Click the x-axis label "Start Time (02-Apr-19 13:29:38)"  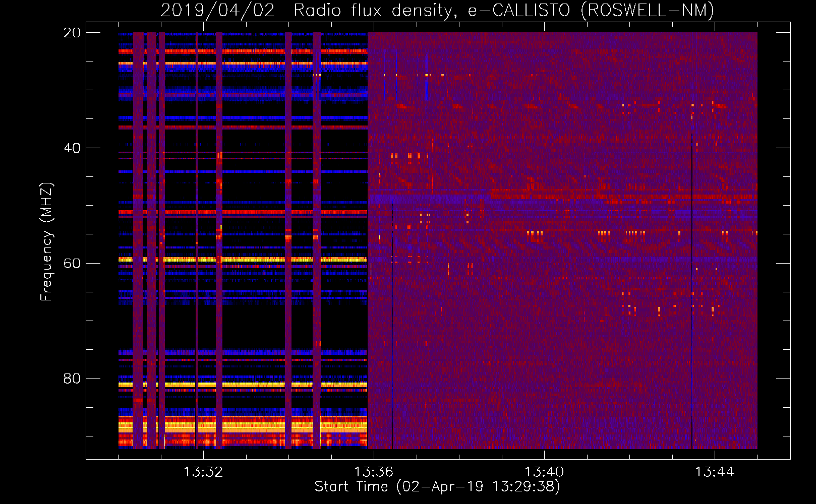[437, 487]
